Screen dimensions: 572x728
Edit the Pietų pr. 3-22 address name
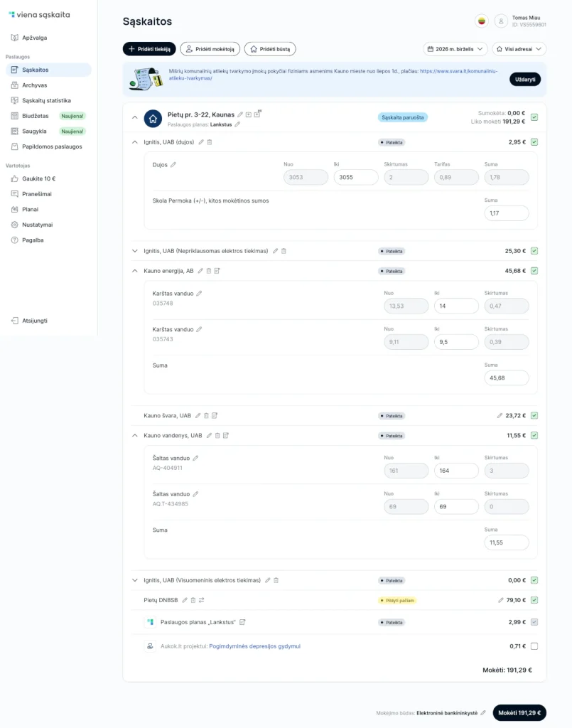(240, 114)
